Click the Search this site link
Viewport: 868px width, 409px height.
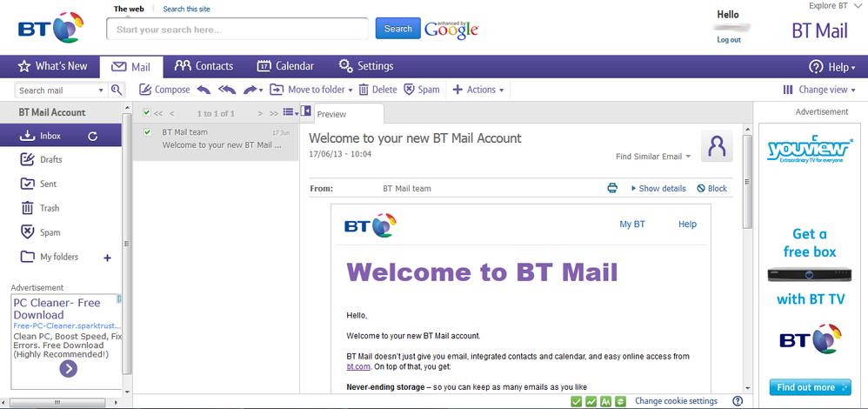click(186, 9)
